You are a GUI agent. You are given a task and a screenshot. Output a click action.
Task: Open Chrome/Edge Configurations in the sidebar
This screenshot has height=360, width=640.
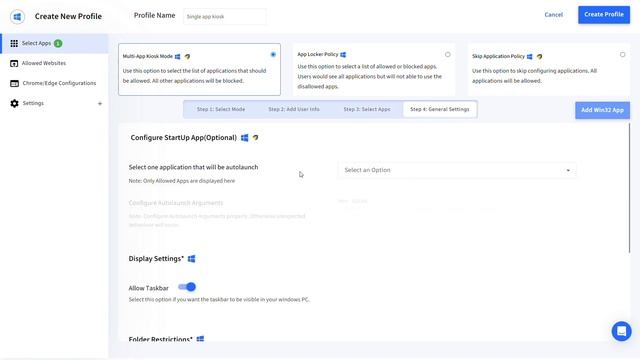coord(54,83)
